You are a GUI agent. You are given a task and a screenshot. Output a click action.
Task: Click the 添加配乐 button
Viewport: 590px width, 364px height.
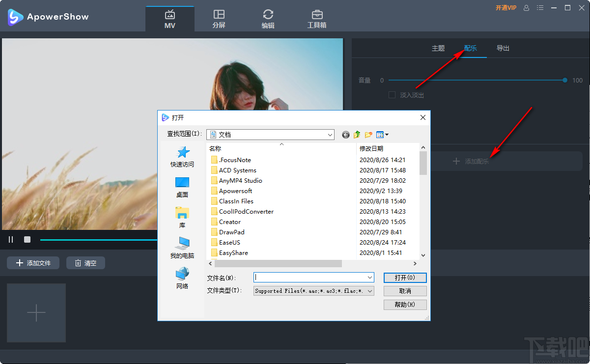[x=471, y=161]
